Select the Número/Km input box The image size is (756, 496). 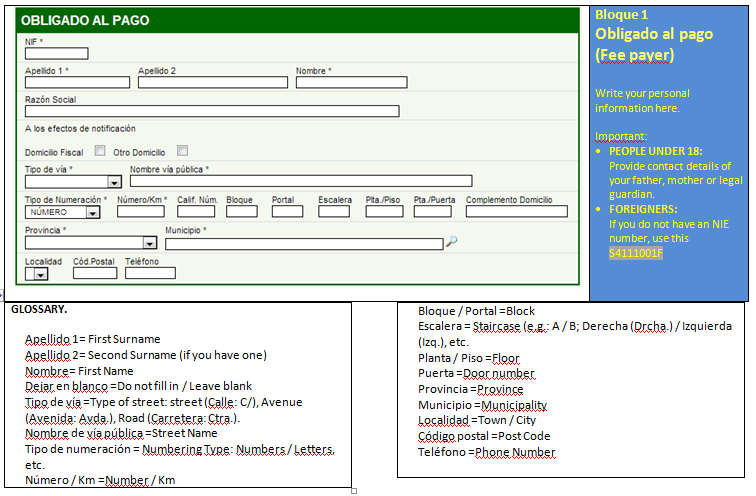coord(141,212)
